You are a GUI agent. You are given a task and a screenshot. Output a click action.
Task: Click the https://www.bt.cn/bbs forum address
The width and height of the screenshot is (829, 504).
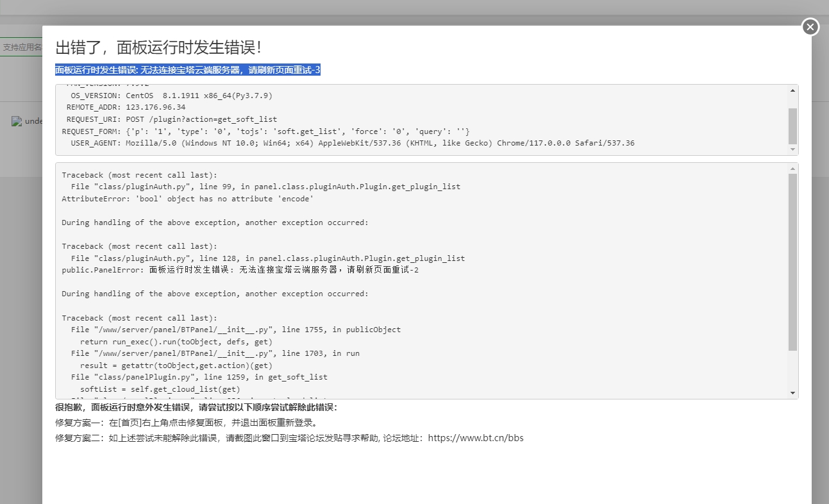476,439
